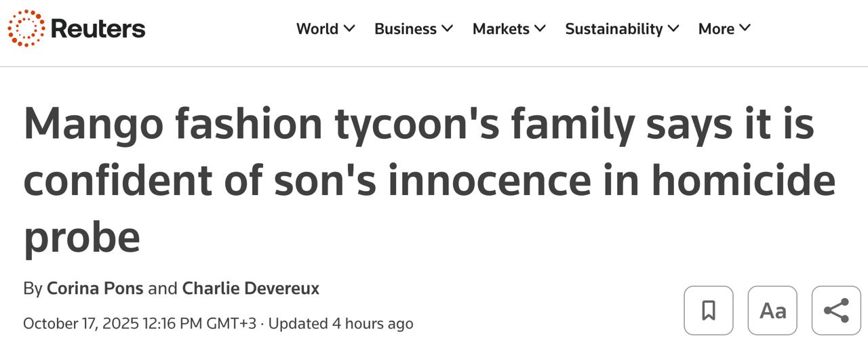Click the Reuters wordmark text
The image size is (868, 342).
98,28
